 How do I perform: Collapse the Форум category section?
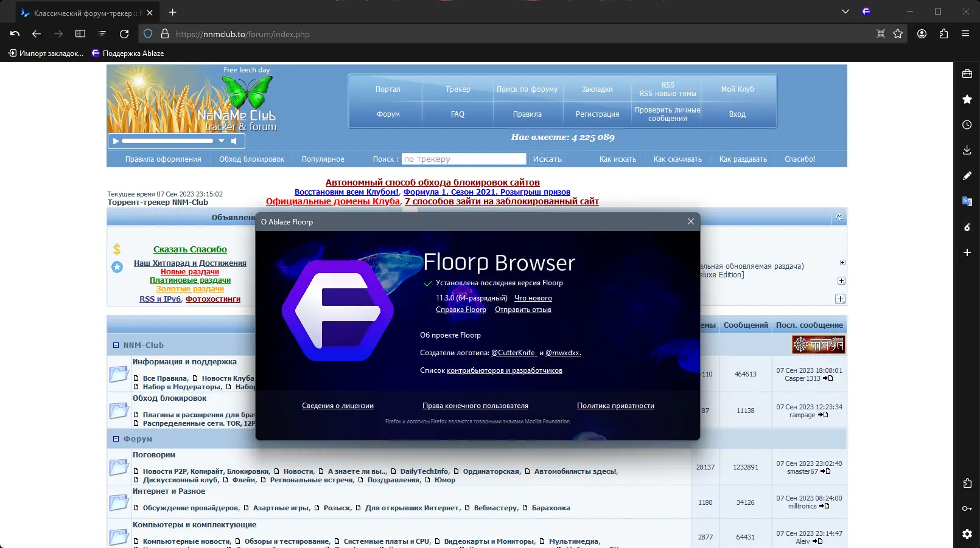tap(116, 439)
